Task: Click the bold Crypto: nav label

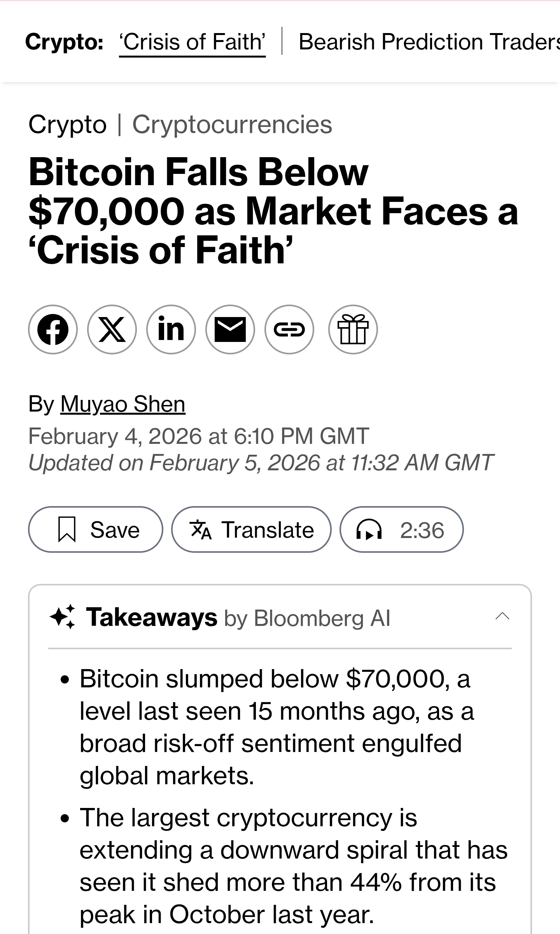Action: (x=64, y=42)
